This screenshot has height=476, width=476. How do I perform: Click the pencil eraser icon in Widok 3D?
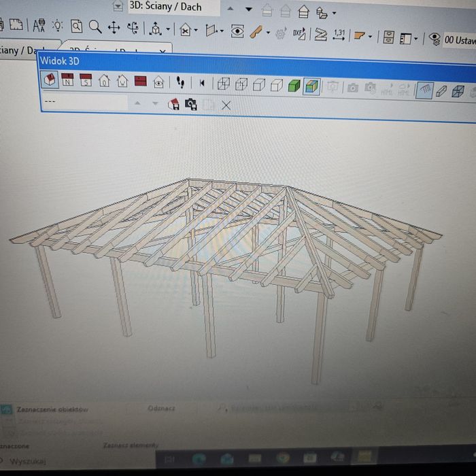441,90
